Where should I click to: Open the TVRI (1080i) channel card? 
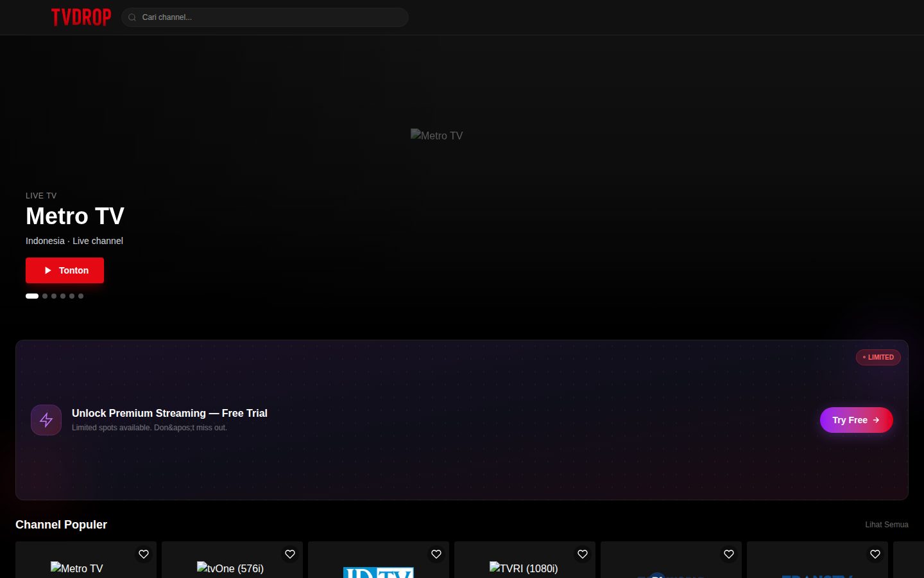pos(525,560)
